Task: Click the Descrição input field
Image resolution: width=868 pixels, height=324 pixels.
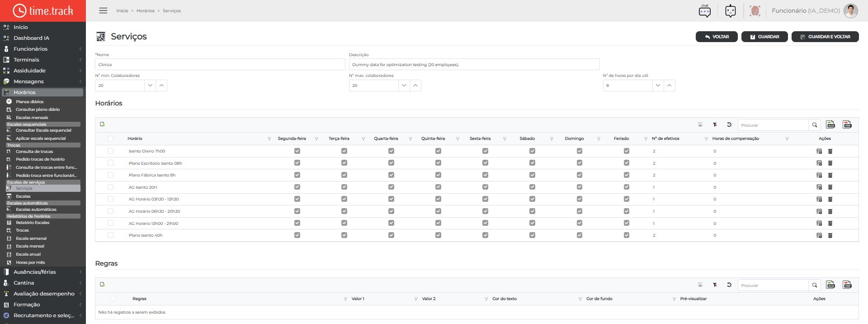Action: coord(474,64)
